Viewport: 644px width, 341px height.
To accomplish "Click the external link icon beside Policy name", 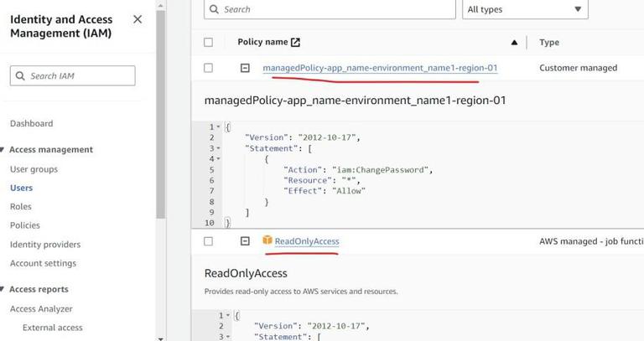I will (295, 42).
